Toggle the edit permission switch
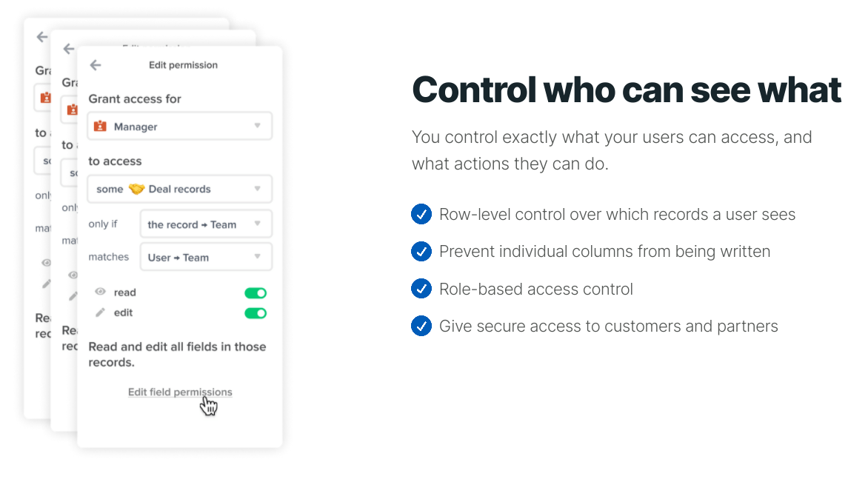 (x=256, y=313)
